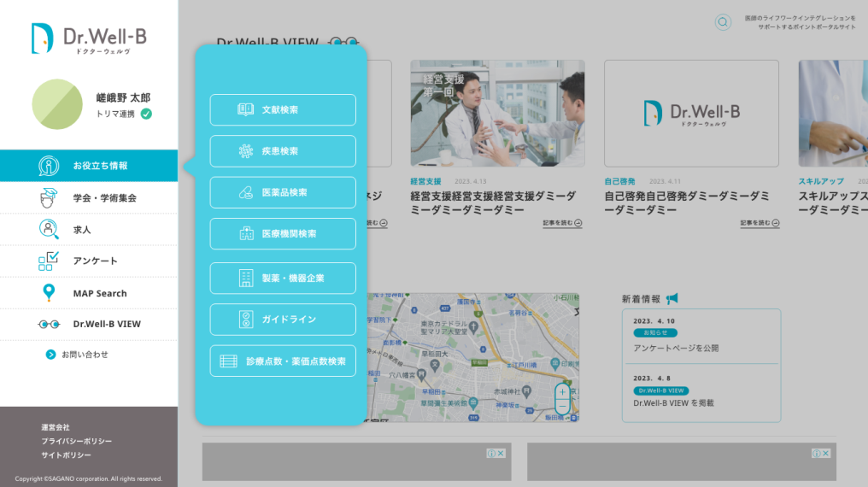Click the graduate icon for 学会・学術集会

49,197
